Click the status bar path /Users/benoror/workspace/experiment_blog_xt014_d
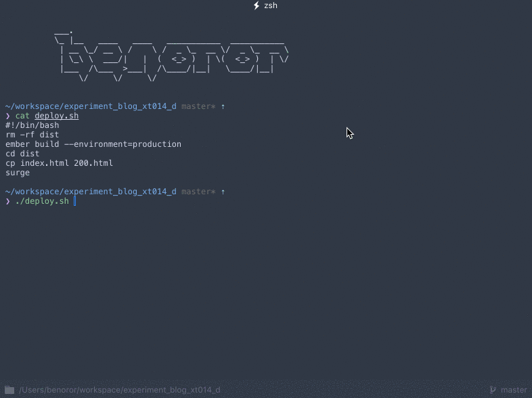 coord(120,390)
